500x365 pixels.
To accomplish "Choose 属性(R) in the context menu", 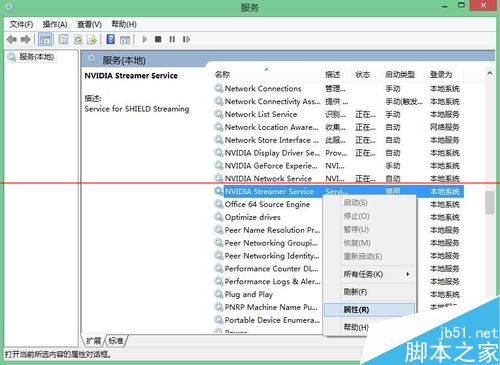I will point(370,310).
